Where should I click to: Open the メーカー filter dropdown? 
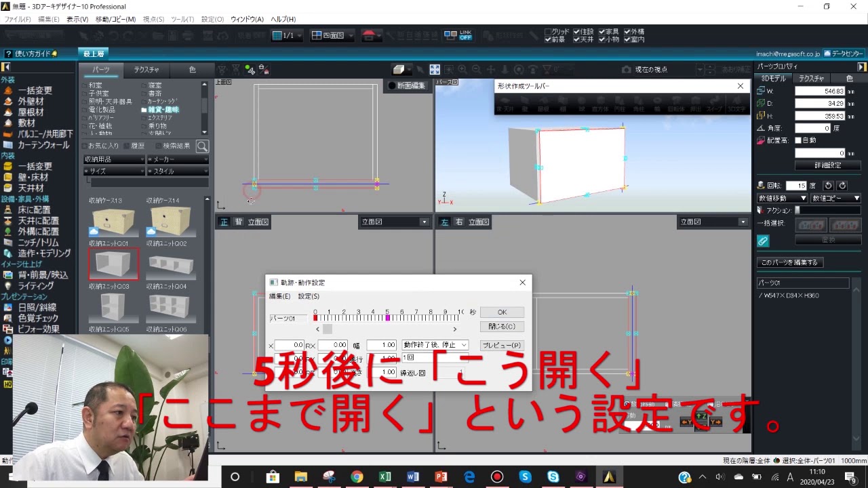click(178, 159)
